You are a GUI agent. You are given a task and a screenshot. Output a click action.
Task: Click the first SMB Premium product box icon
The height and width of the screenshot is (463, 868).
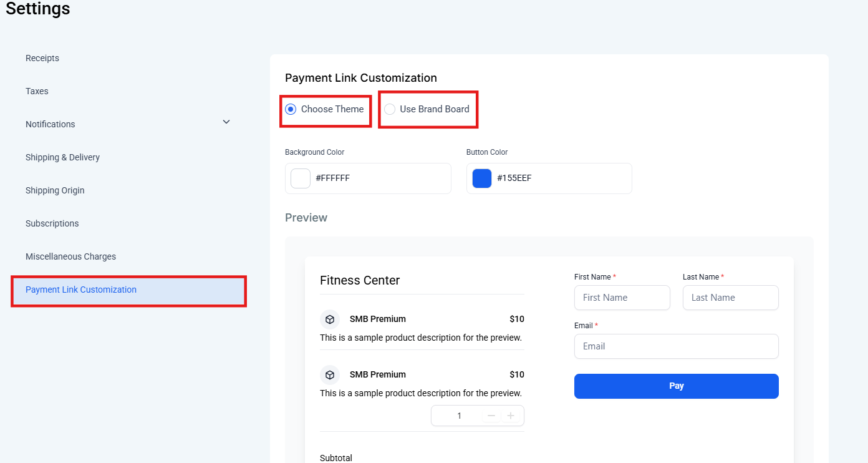point(330,319)
